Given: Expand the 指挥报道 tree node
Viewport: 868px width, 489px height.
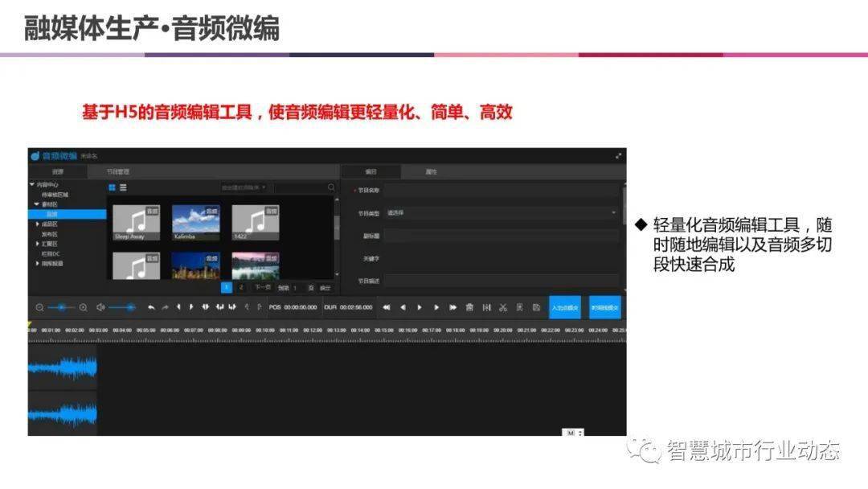Looking at the screenshot, I should (x=37, y=264).
